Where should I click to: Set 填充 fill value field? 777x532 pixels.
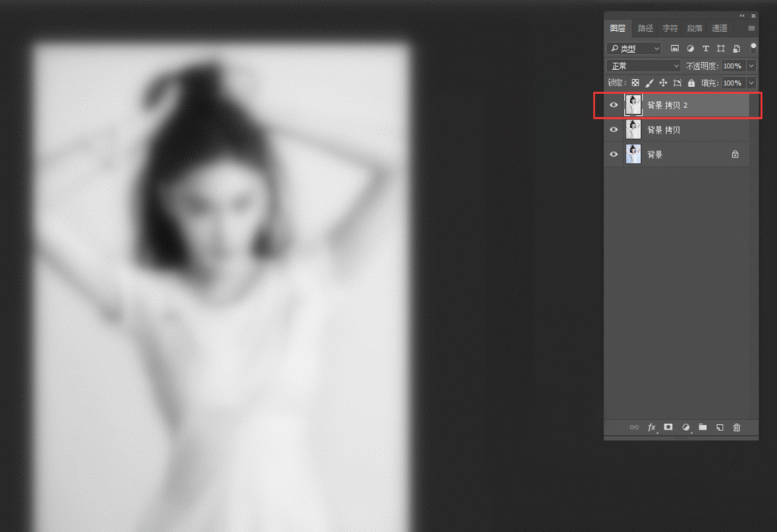[x=732, y=82]
